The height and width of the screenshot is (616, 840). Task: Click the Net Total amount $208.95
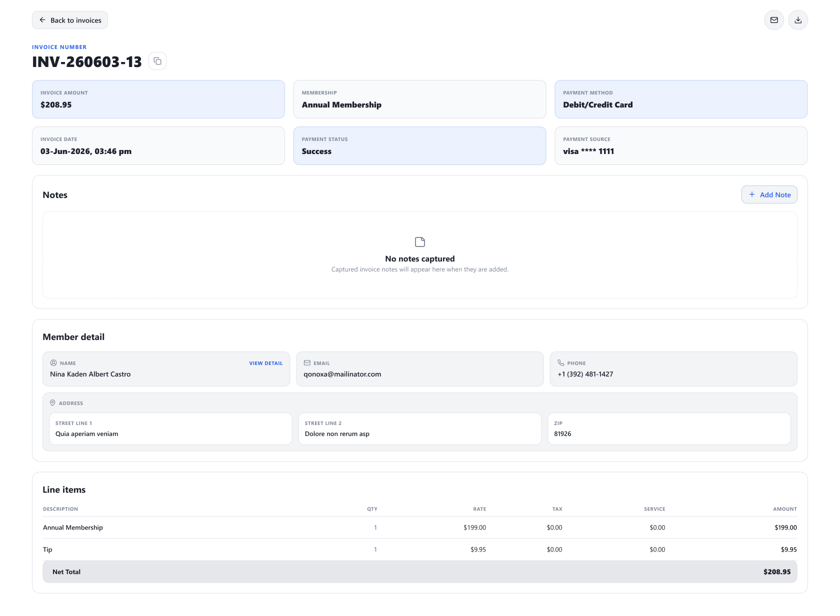[x=777, y=571]
